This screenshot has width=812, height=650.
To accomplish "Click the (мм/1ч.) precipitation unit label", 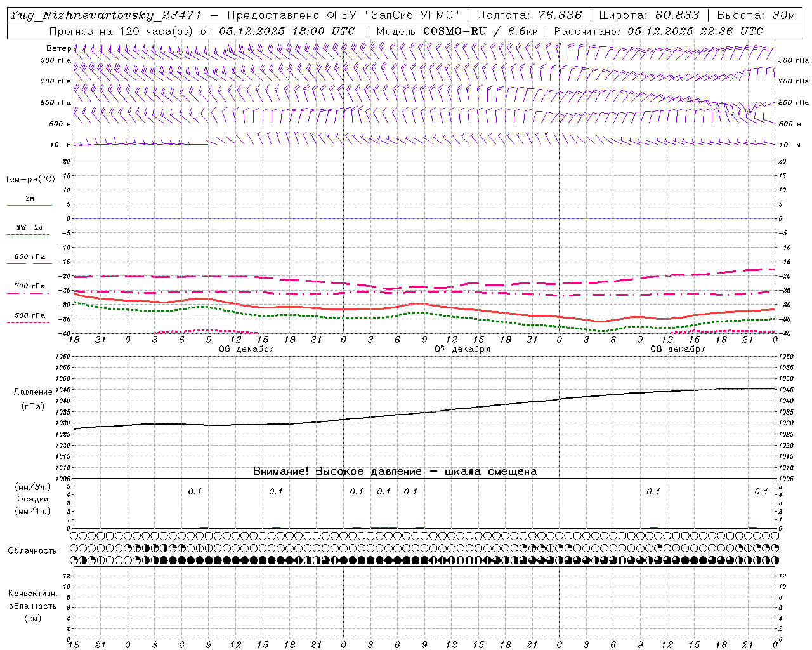I will [32, 511].
